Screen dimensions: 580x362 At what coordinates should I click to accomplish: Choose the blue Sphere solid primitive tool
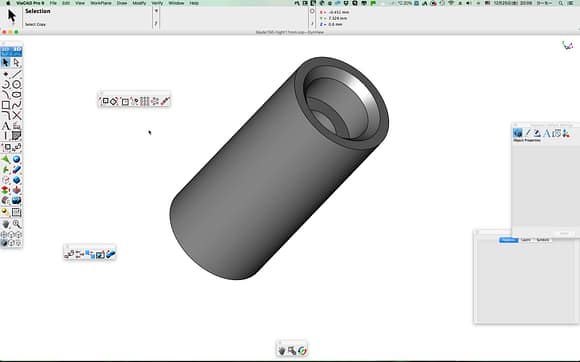coord(16,159)
